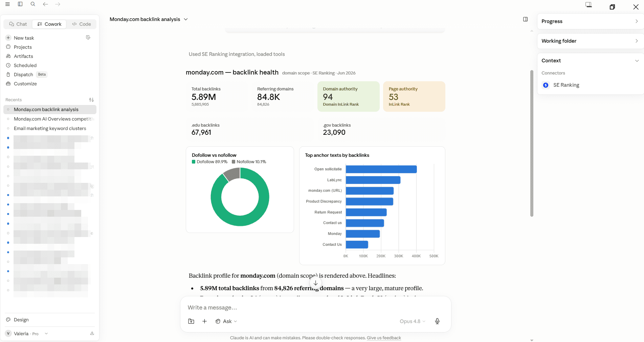Click the Page authority 53 card
The height and width of the screenshot is (342, 644).
[414, 97]
